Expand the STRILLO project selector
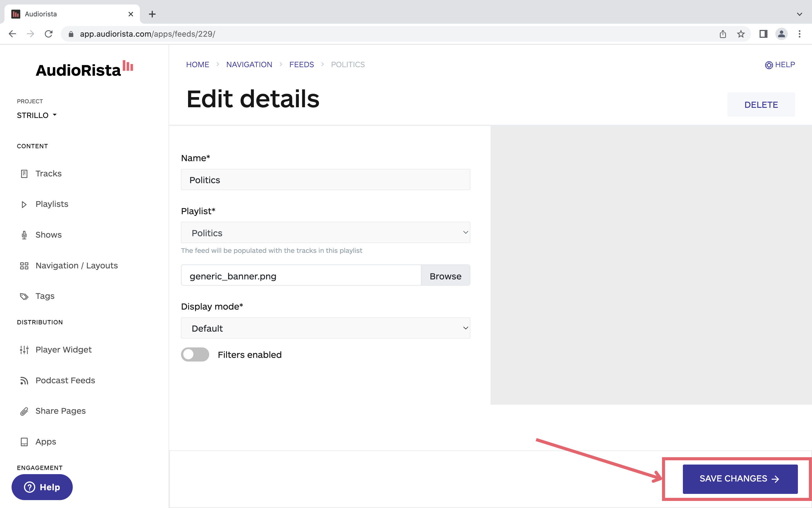 tap(37, 115)
